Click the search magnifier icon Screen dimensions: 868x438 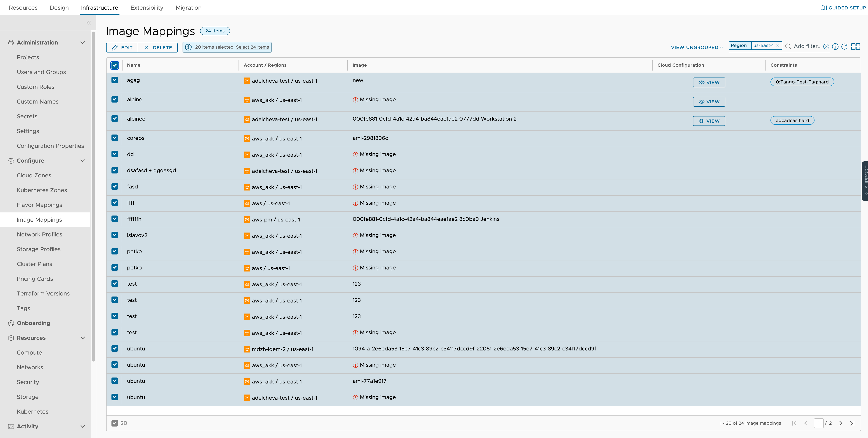point(788,46)
